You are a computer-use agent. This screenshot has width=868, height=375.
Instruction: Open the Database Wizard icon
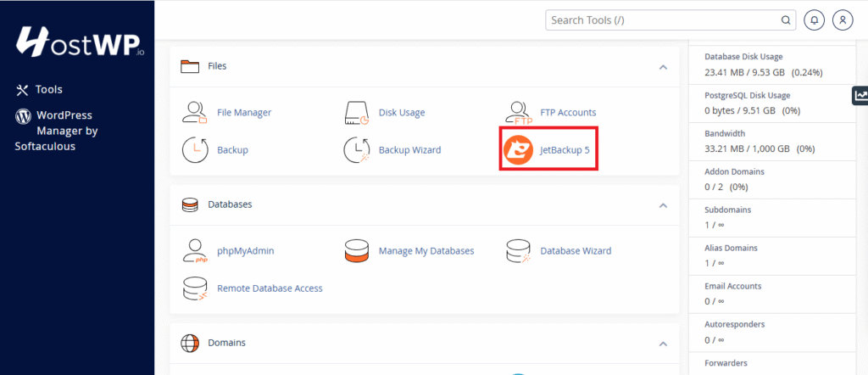(x=519, y=251)
